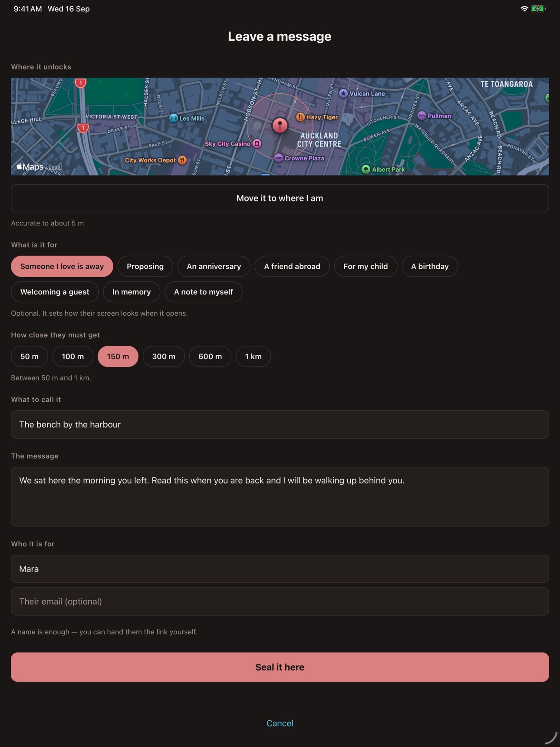Tap the Highway 1 shield near Victoria St West

[x=83, y=128]
